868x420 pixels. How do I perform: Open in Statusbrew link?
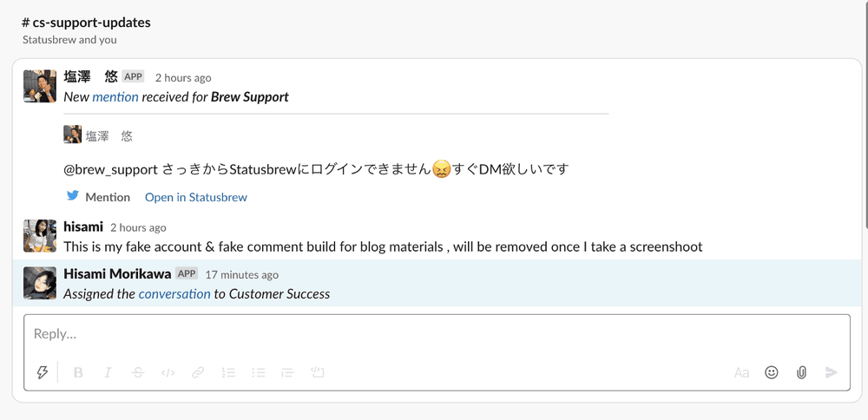[196, 197]
